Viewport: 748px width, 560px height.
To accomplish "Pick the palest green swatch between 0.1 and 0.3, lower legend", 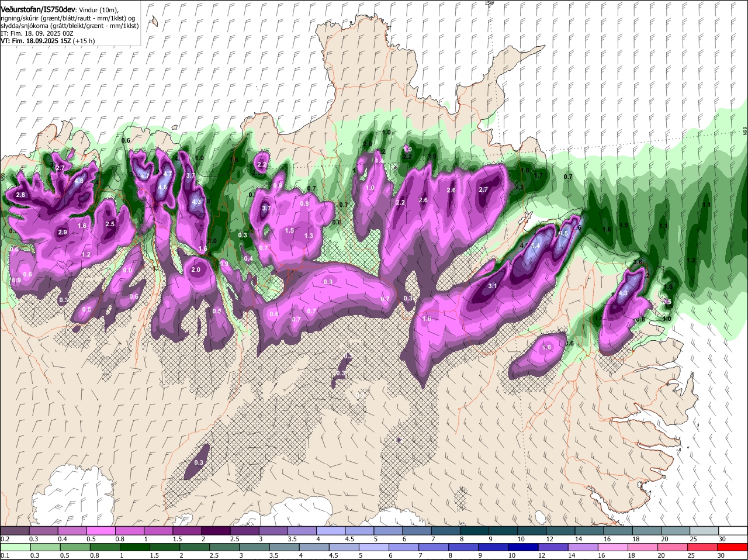I will pos(16,547).
